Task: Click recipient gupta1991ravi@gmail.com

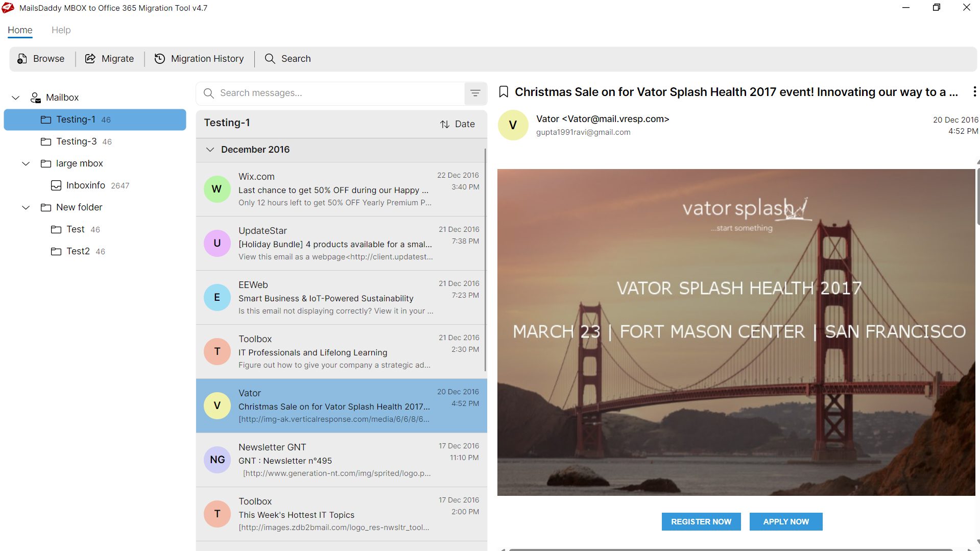Action: (583, 132)
